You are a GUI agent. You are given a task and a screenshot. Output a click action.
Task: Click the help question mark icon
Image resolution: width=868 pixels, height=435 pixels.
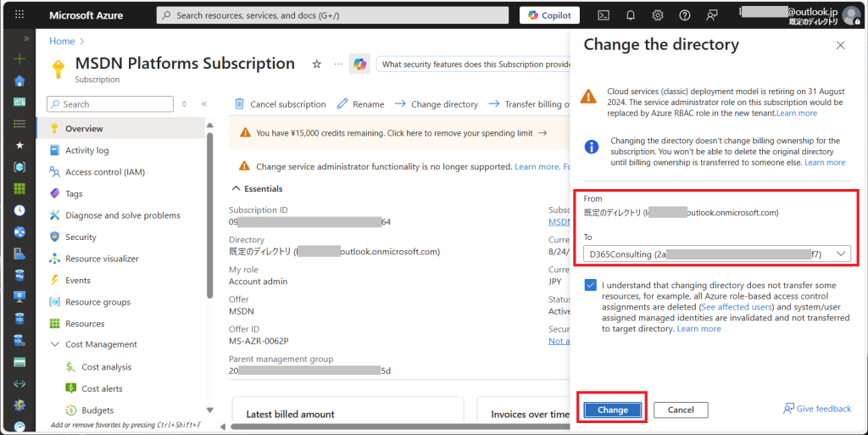click(684, 15)
